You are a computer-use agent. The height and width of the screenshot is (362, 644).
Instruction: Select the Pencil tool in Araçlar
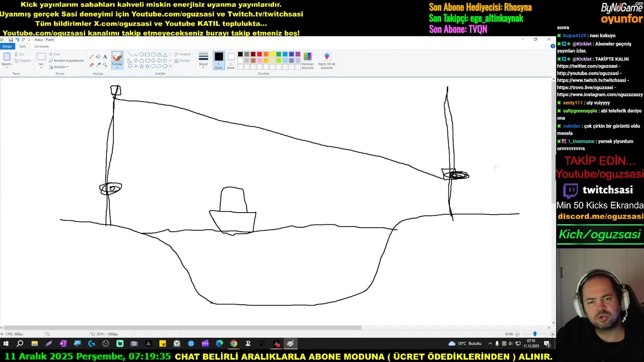pyautogui.click(x=91, y=57)
